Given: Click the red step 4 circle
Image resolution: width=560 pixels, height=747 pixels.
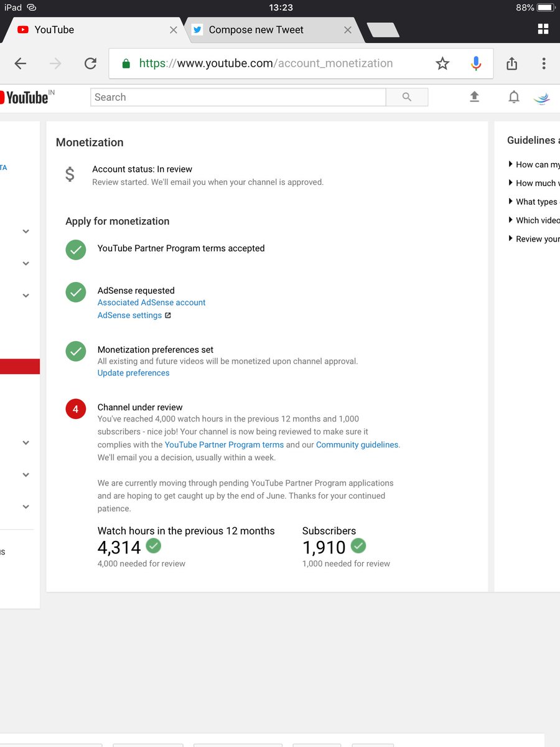Looking at the screenshot, I should [x=76, y=409].
